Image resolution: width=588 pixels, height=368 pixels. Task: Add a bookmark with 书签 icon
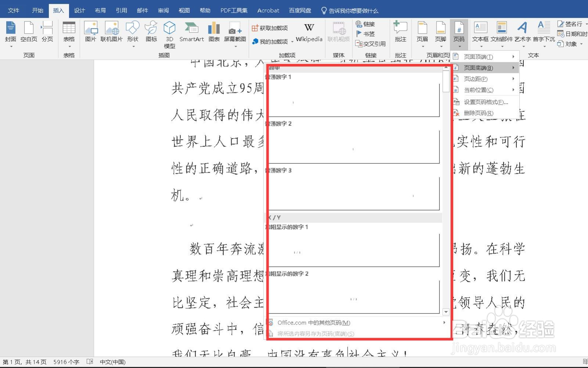(x=367, y=34)
